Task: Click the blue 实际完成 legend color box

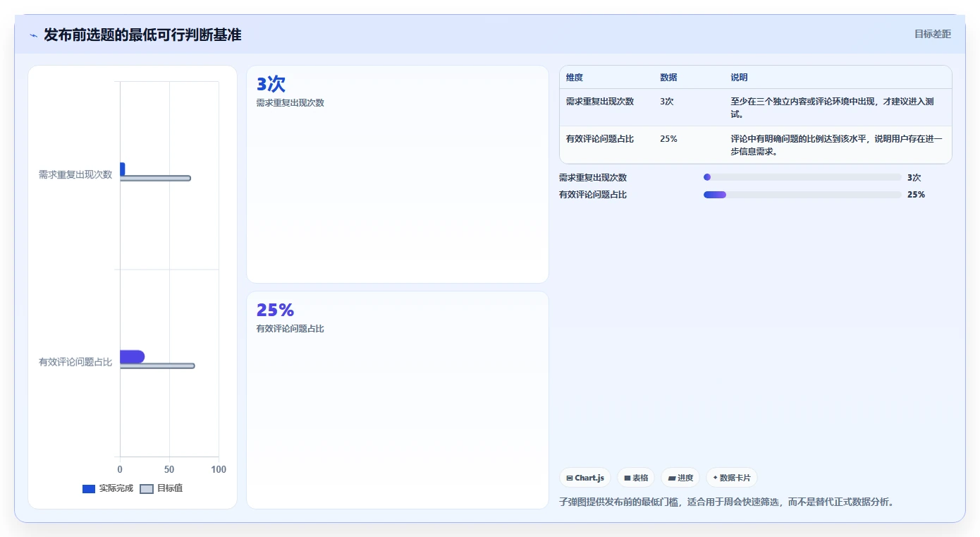Action: pyautogui.click(x=89, y=489)
